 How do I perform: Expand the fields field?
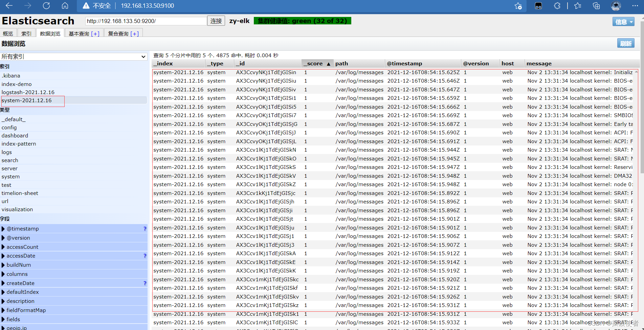(x=3, y=320)
